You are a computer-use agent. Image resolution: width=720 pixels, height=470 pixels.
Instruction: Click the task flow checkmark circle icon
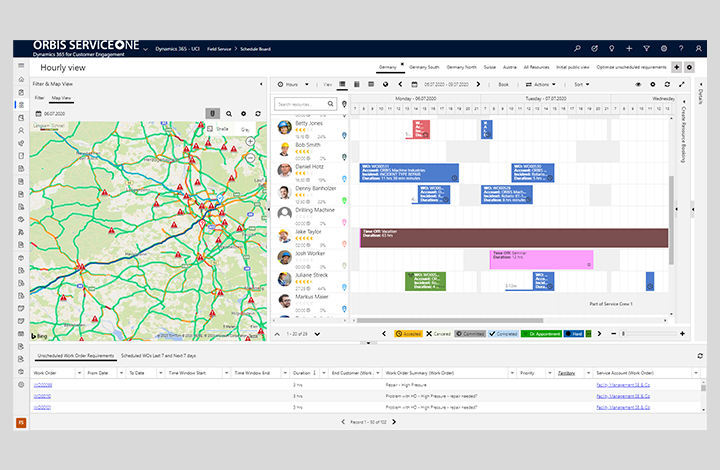pyautogui.click(x=595, y=48)
